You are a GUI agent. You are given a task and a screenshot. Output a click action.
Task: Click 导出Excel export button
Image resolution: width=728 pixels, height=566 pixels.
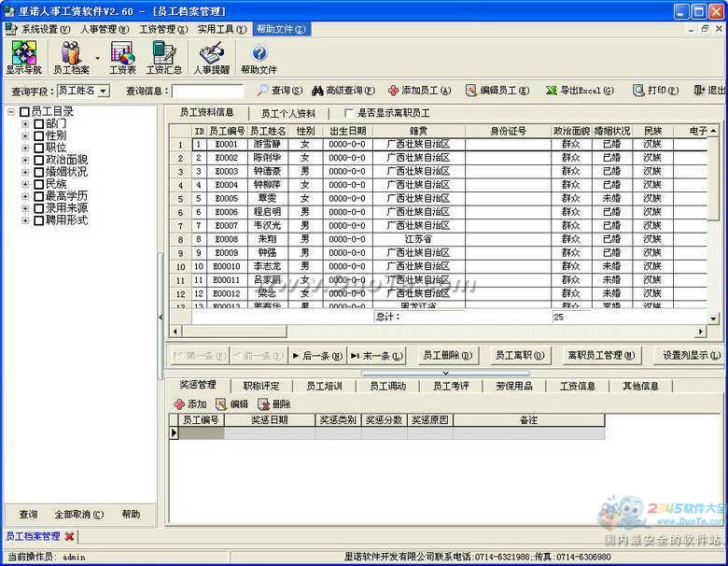pos(580,91)
